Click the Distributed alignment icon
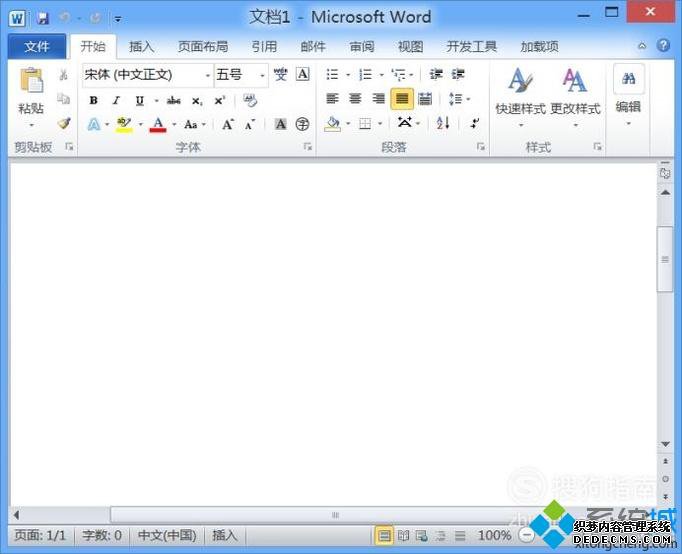Image resolution: width=682 pixels, height=554 pixels. 425,99
